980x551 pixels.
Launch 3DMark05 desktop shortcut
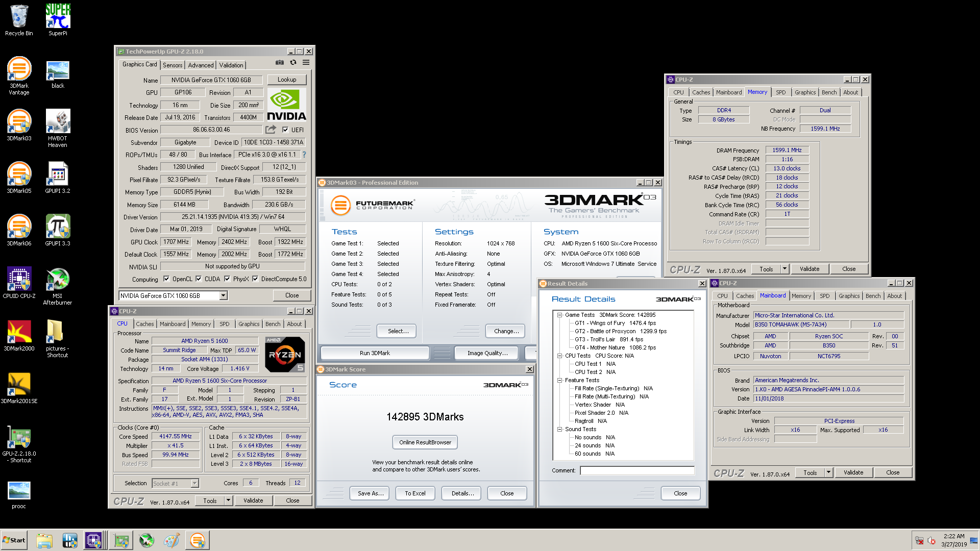[x=19, y=178]
